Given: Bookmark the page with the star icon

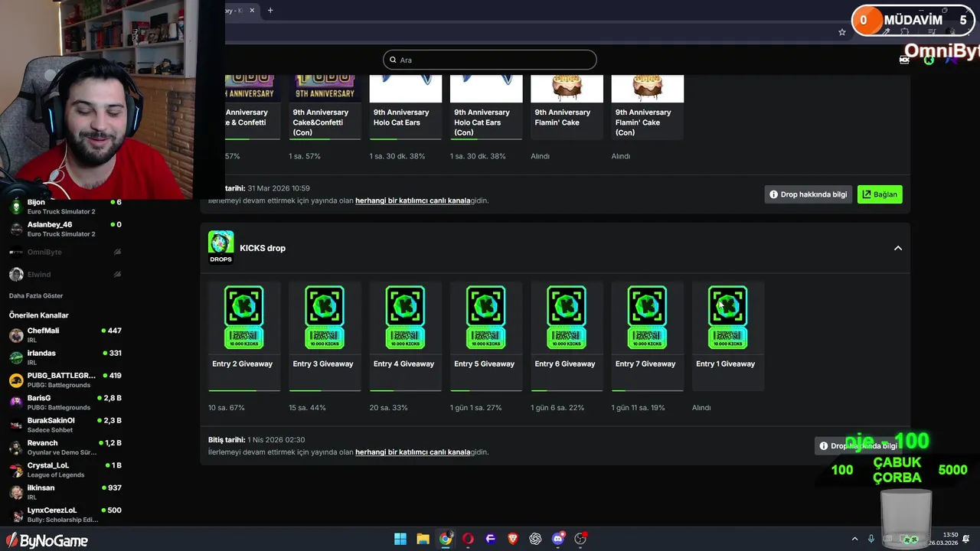Looking at the screenshot, I should pos(842,32).
